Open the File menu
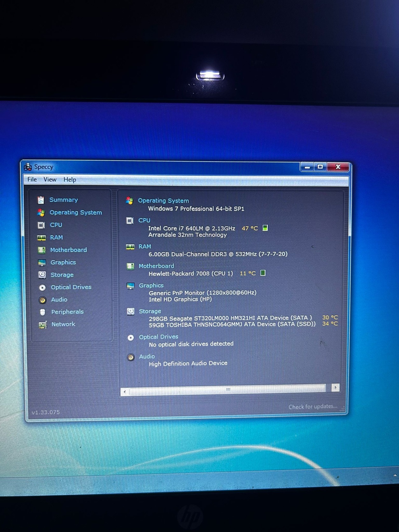 [x=32, y=179]
